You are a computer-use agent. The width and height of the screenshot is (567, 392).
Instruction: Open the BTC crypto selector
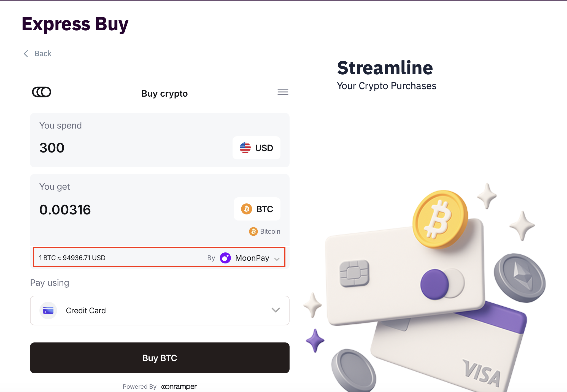(x=257, y=209)
